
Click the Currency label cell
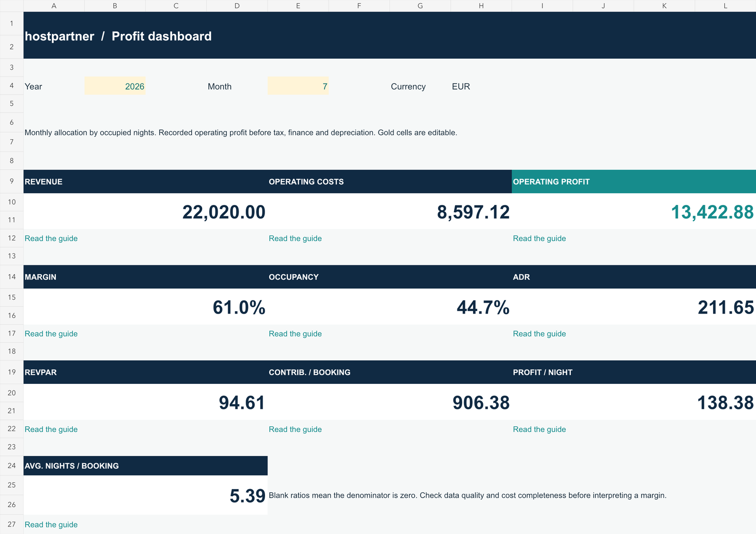tap(408, 86)
